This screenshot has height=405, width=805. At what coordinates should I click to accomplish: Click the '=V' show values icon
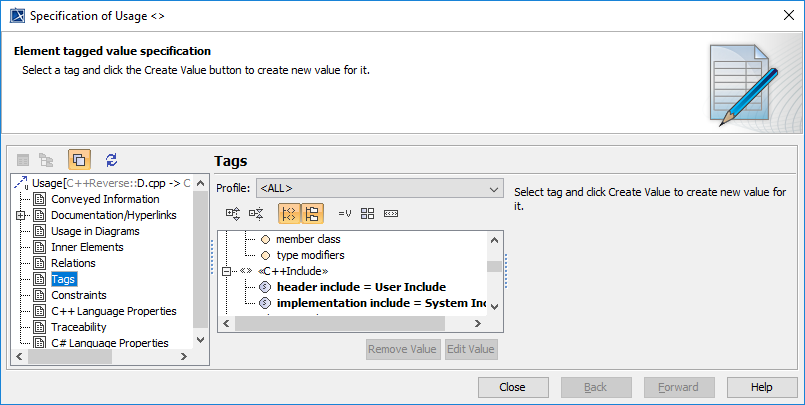tap(345, 213)
